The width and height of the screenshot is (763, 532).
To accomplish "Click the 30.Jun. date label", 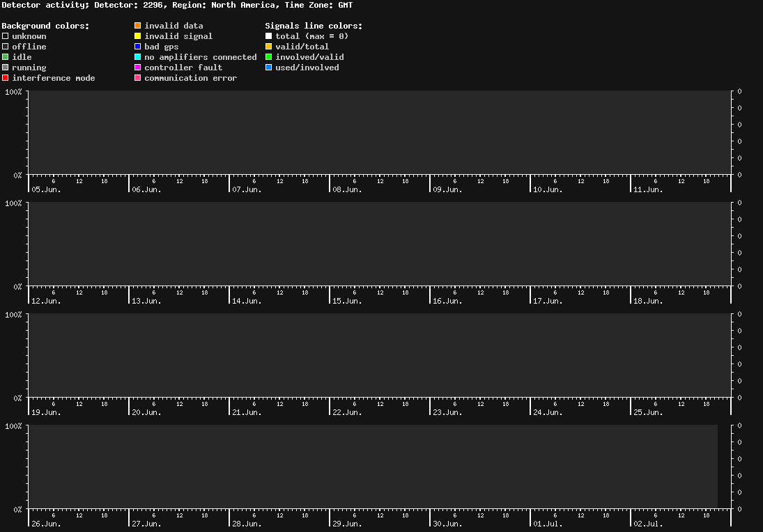I will pos(447,524).
